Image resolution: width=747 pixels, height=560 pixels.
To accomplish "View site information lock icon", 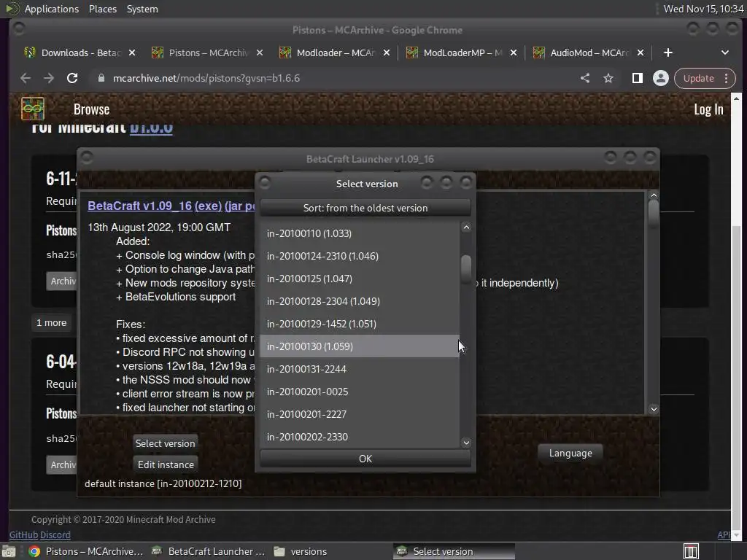I will (101, 78).
